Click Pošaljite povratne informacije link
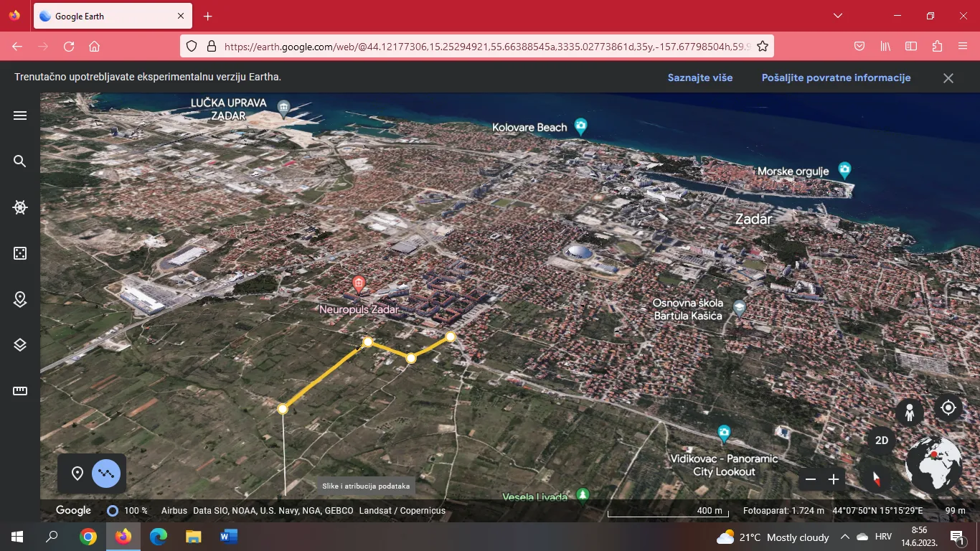This screenshot has height=551, width=980. pyautogui.click(x=836, y=77)
